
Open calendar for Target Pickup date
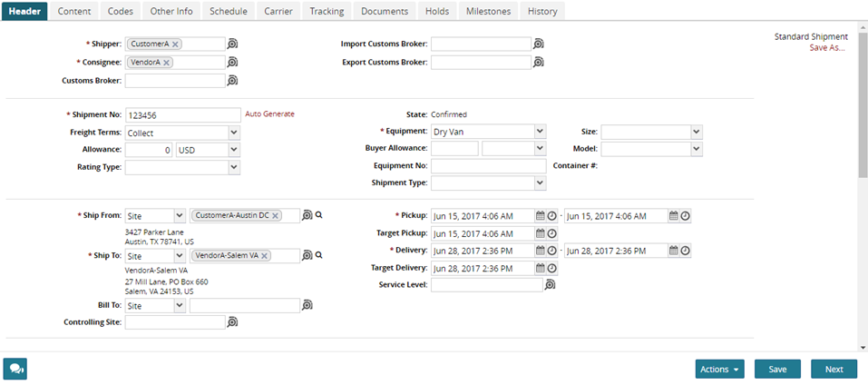(x=540, y=233)
